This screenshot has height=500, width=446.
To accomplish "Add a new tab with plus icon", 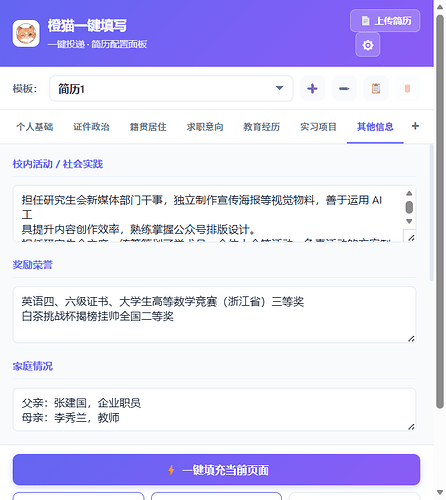I will tap(415, 126).
